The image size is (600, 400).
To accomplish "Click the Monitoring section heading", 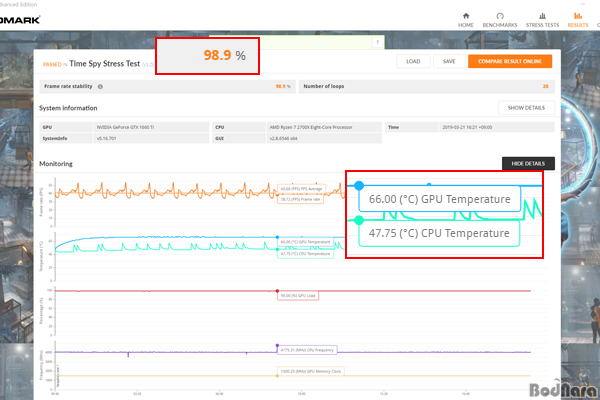I will 56,164.
